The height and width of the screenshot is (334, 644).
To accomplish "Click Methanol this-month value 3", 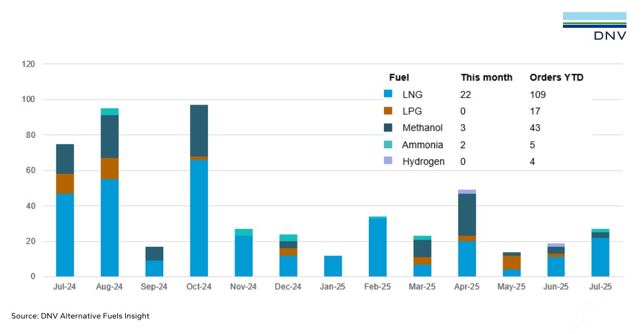I will (x=463, y=128).
